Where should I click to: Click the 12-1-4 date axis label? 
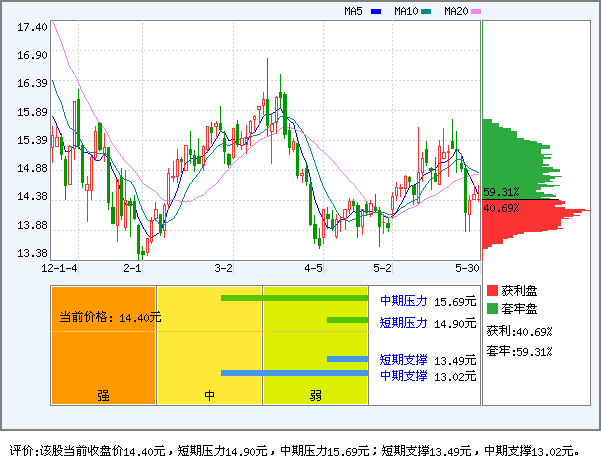[x=59, y=268]
